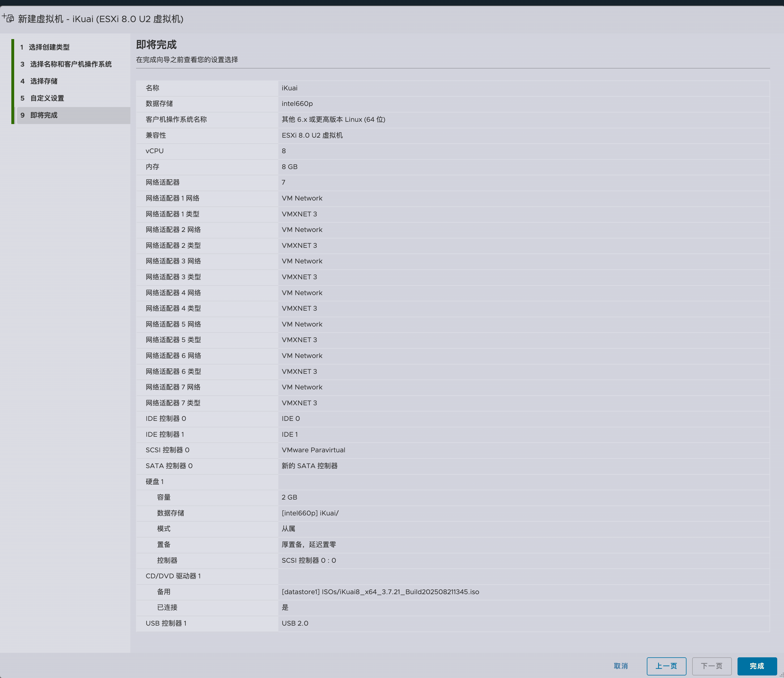Click the USB 控制器 1 row
This screenshot has width=784, height=678.
tap(166, 623)
